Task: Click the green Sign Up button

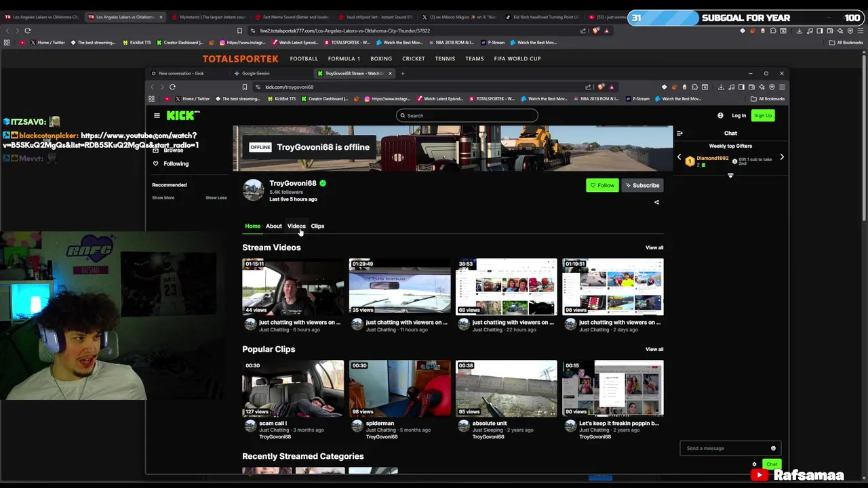Action: click(763, 115)
